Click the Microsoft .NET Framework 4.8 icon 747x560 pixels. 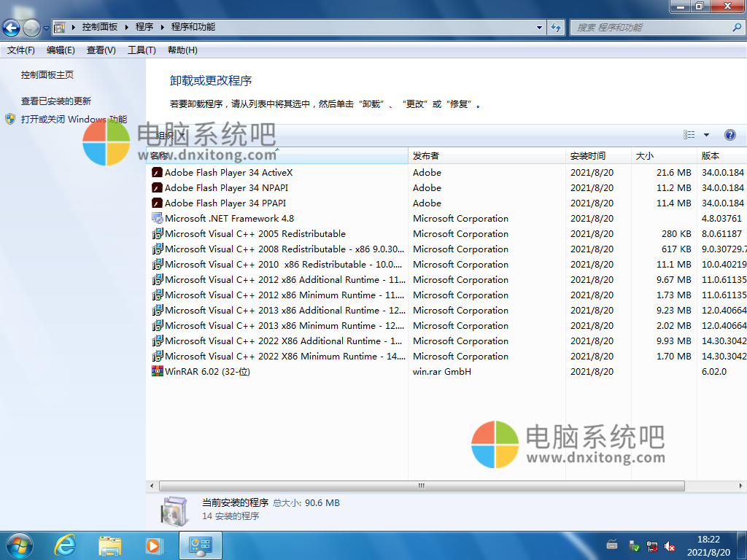point(157,219)
